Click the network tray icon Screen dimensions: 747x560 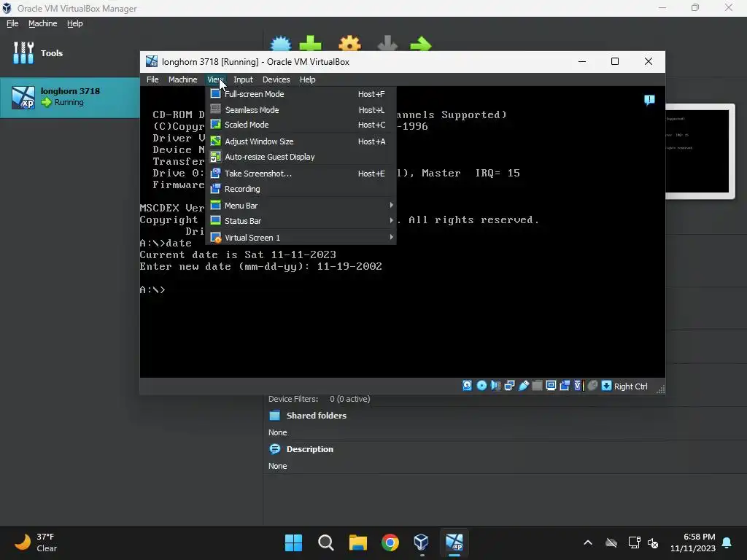634,542
